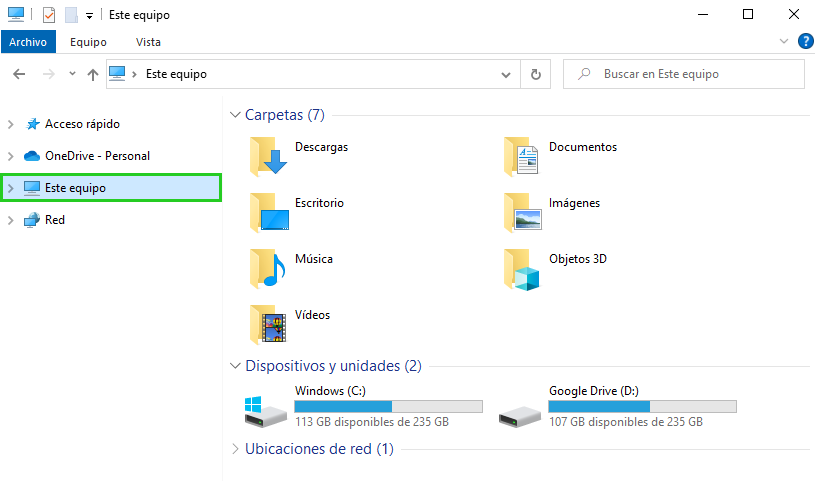Click '113 GB disponibles de 235 GB' text

click(372, 422)
